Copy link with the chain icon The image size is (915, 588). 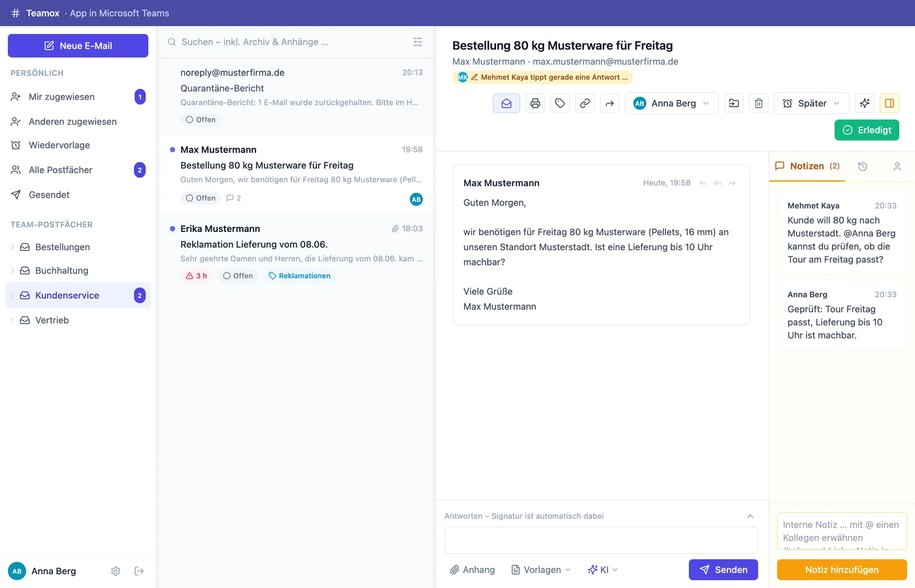(x=585, y=103)
